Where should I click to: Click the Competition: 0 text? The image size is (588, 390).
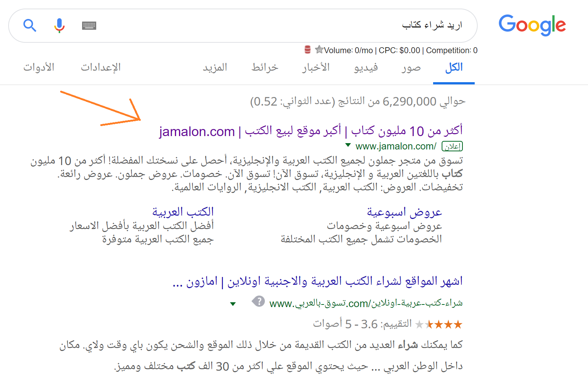(x=452, y=50)
